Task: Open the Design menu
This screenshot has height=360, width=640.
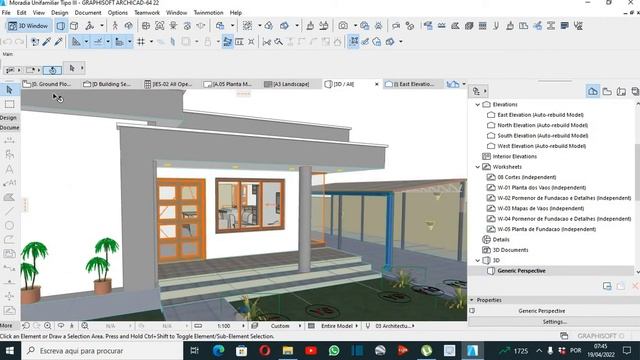Action: [x=60, y=13]
